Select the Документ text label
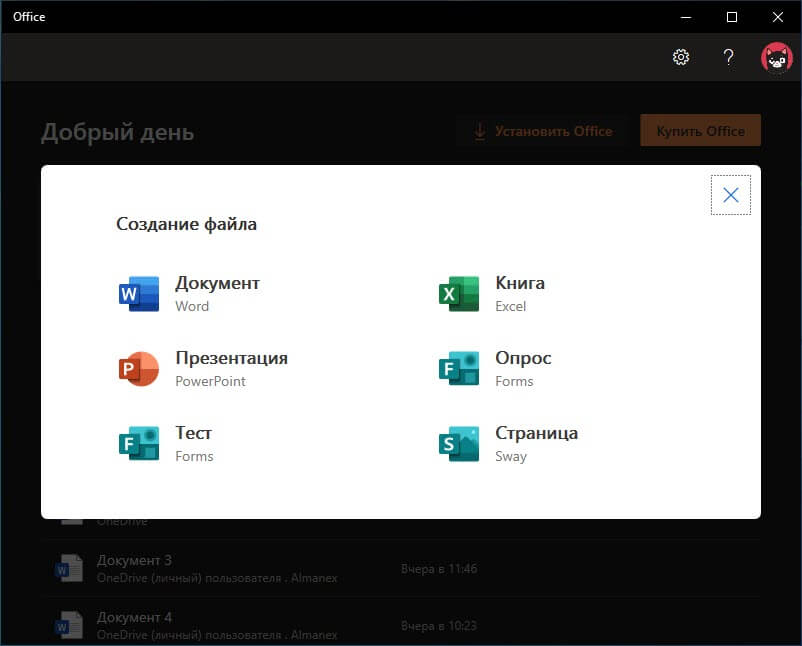 (217, 283)
